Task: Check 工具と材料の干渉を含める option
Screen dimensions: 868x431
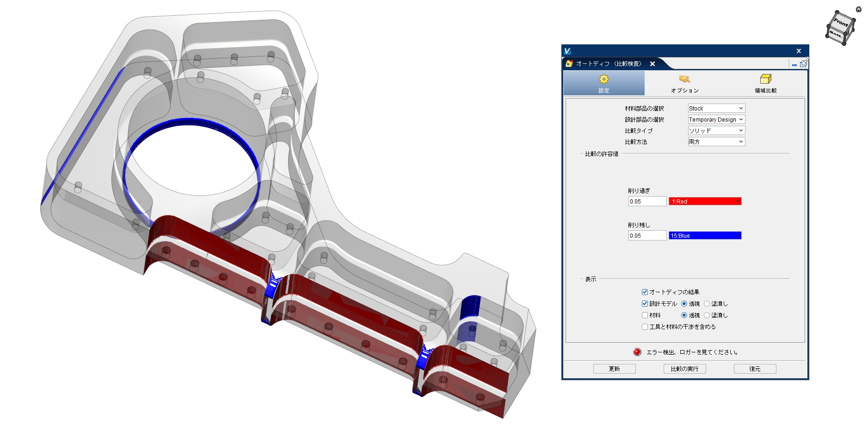Action: [x=645, y=326]
